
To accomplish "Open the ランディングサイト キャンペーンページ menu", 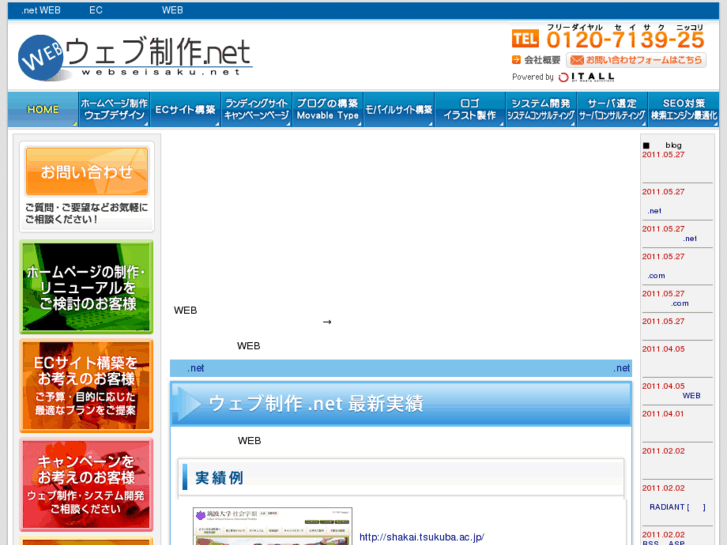I will coord(256,109).
